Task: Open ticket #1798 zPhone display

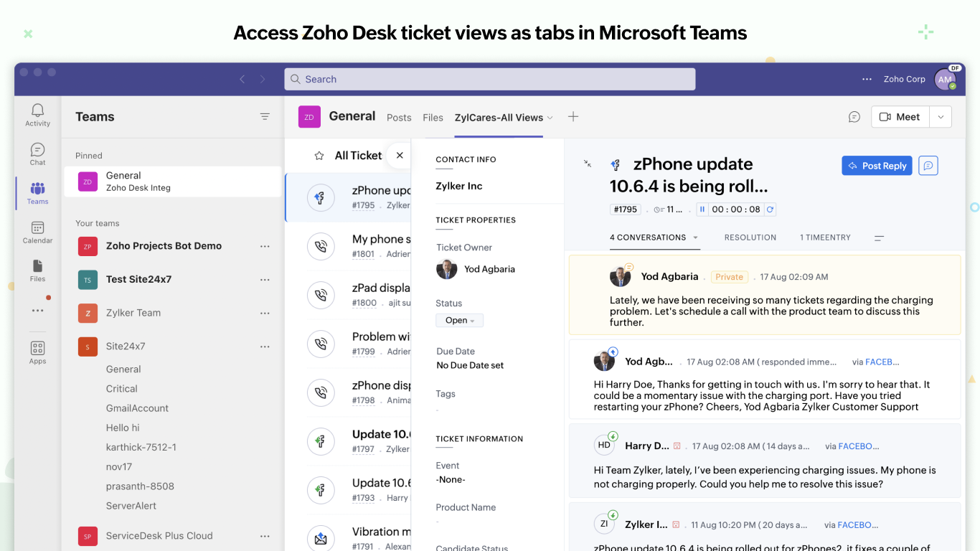Action: [348, 392]
